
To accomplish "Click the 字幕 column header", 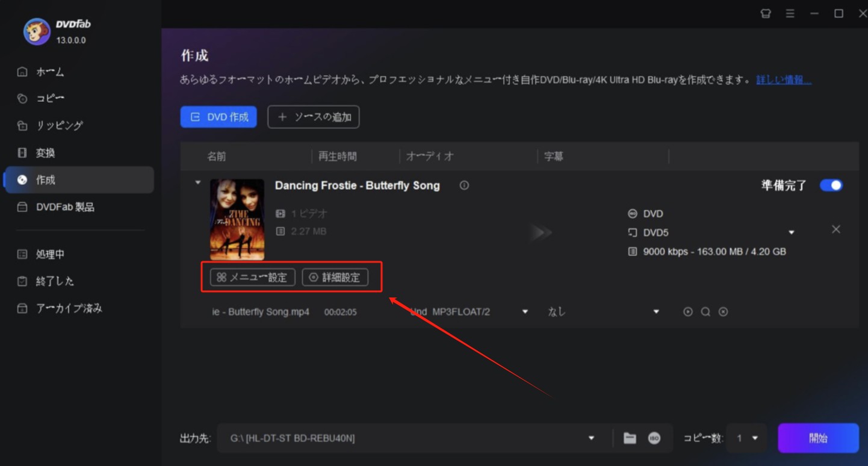I will tap(553, 157).
